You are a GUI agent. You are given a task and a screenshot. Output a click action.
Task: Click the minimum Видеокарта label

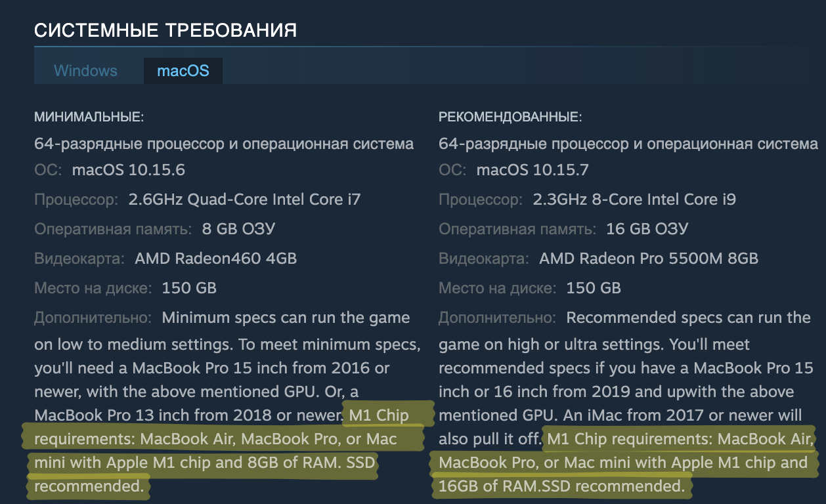[x=79, y=259]
